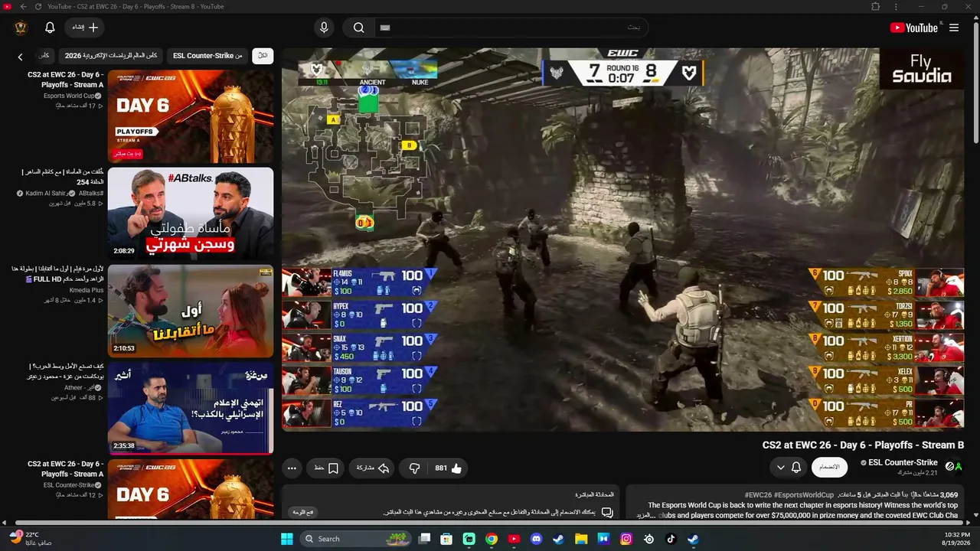Dislike the video with thumbs-down

pos(414,468)
